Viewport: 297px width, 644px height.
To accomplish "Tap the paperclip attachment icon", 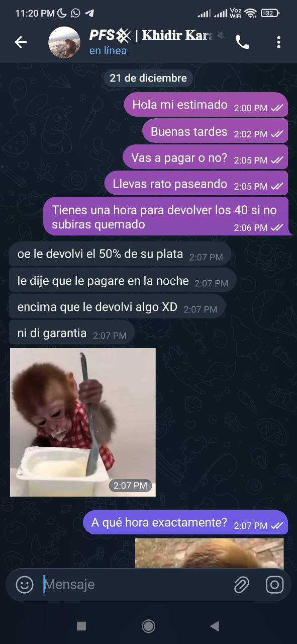I will pos(242,584).
